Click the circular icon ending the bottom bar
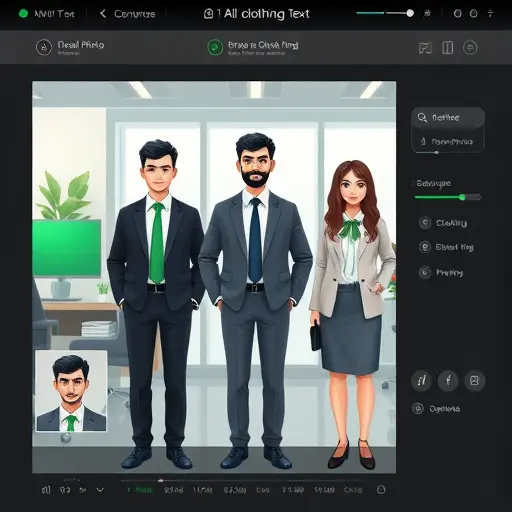 [x=381, y=490]
